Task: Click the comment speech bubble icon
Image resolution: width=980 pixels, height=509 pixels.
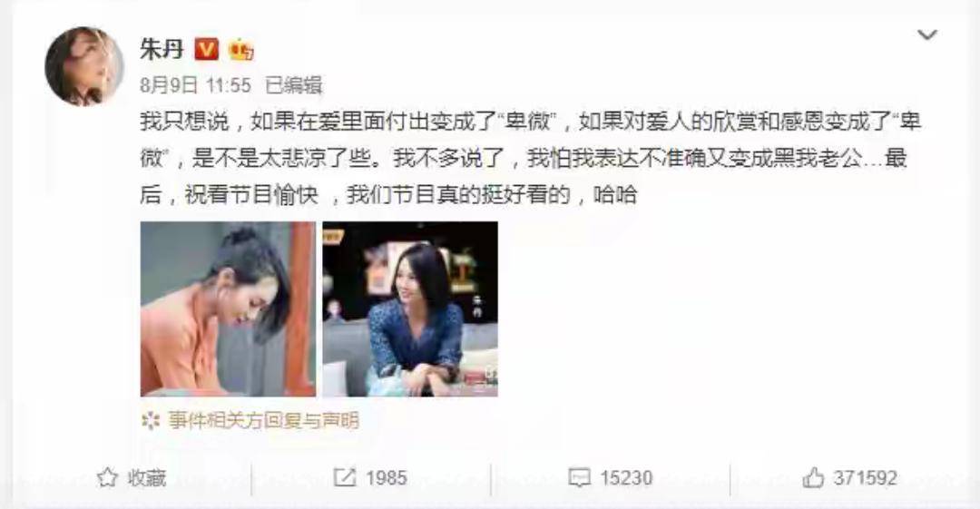Action: click(579, 478)
